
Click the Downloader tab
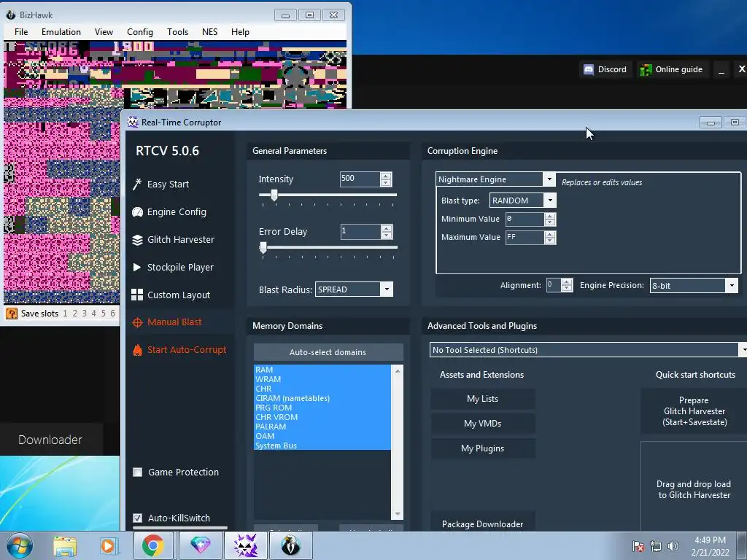pos(50,440)
